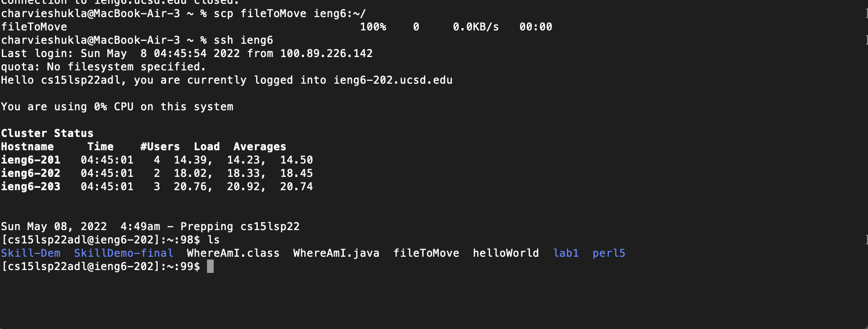Click the lab1 directory name
Image resolution: width=868 pixels, height=329 pixels.
click(x=566, y=253)
